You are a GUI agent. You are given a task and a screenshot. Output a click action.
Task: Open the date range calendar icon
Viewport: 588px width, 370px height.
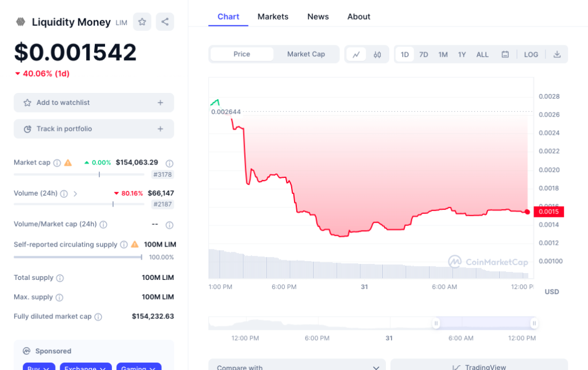click(506, 54)
